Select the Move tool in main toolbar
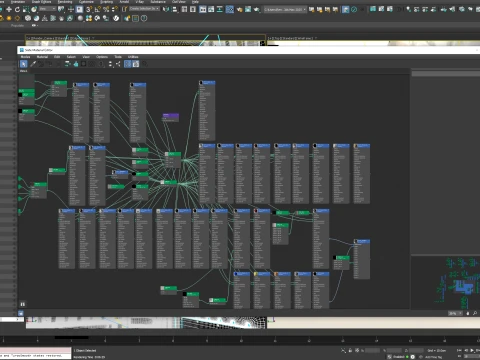Image resolution: width=480 pixels, height=360 pixels. click(x=9, y=9)
